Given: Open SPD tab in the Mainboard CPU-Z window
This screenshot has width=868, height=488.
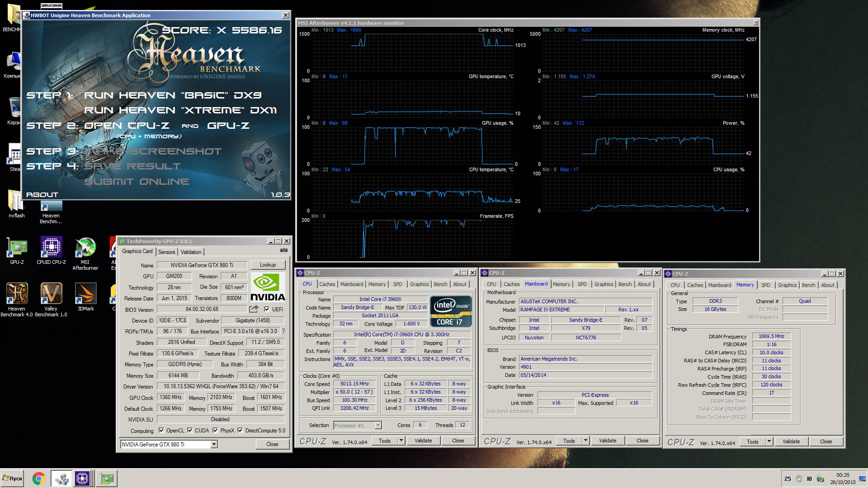Looking at the screenshot, I should point(582,284).
